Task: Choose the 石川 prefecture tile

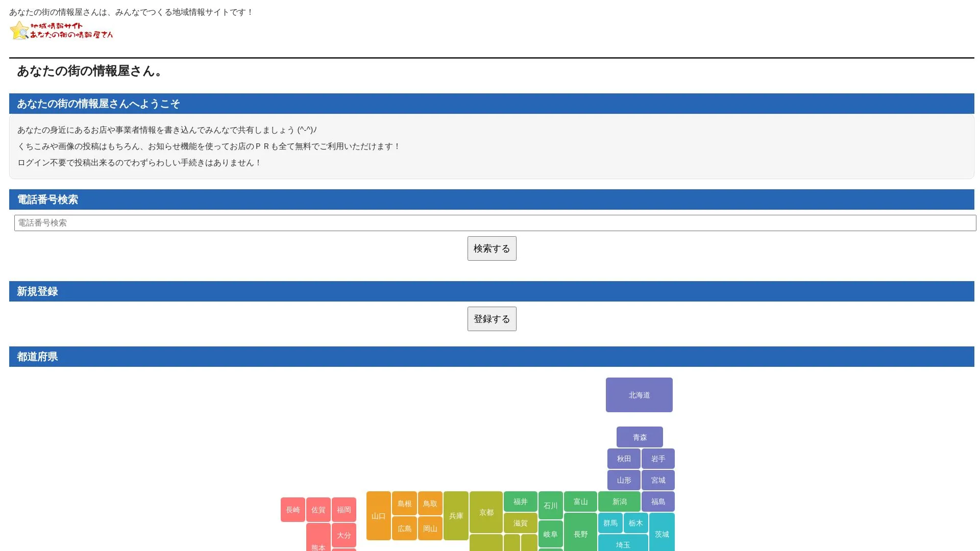Action: click(550, 505)
